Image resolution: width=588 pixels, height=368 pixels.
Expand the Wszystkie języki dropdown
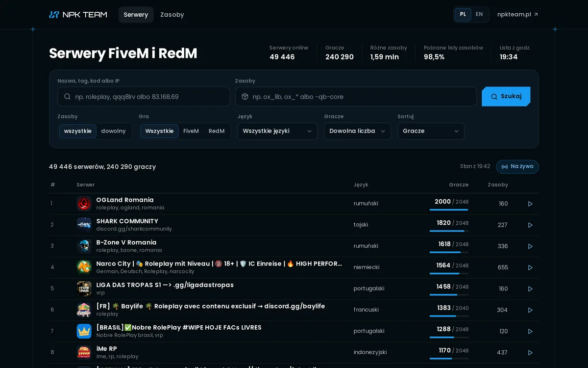277,131
